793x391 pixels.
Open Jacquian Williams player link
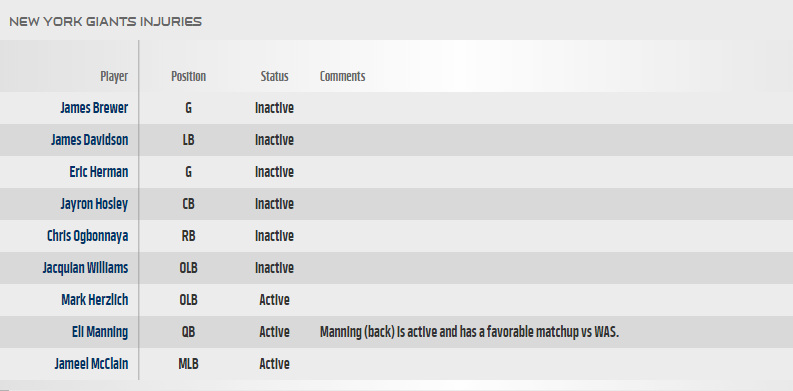85,268
